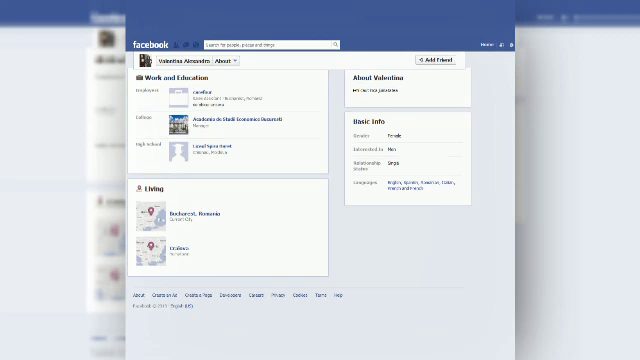
Task: Click the Facebook logo
Action: pos(150,44)
